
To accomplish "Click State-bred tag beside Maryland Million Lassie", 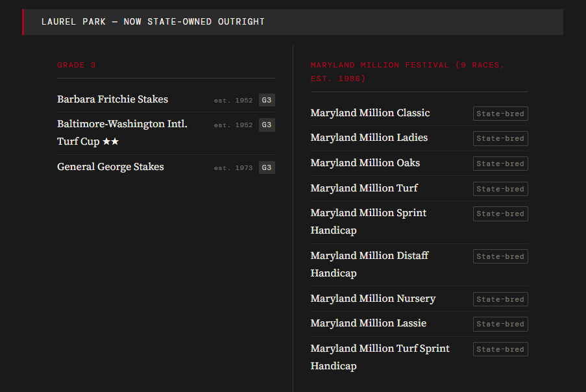I will pyautogui.click(x=500, y=324).
